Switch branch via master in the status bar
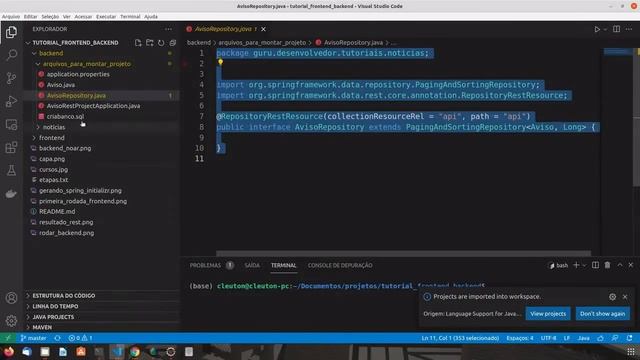 point(33,338)
